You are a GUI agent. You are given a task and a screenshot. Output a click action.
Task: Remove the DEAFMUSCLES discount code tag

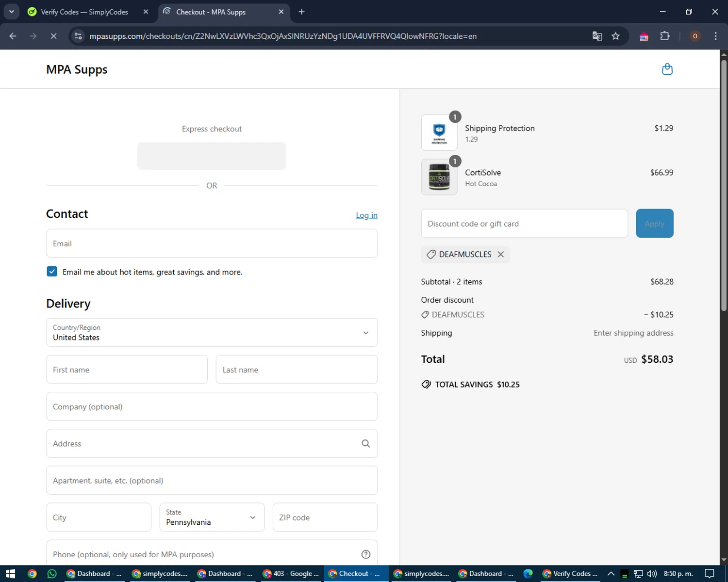click(x=500, y=254)
